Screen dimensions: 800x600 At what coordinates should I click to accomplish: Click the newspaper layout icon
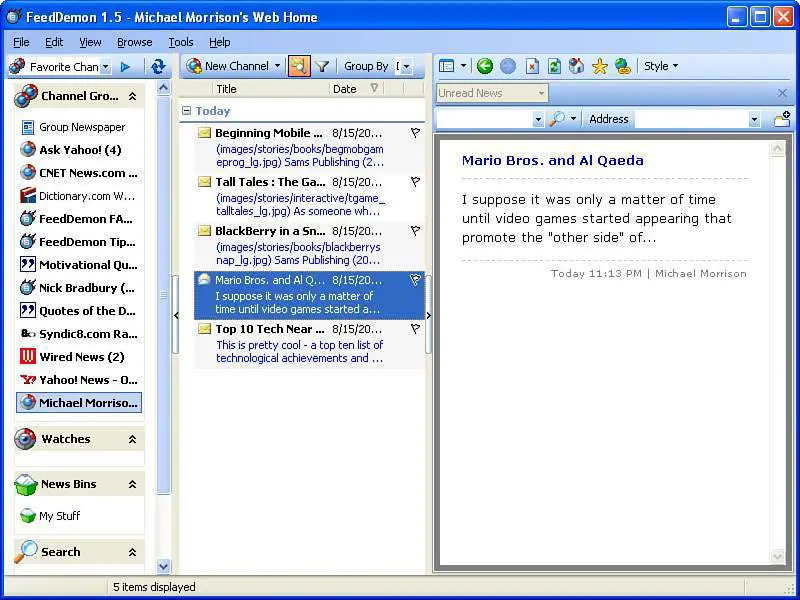(446, 66)
